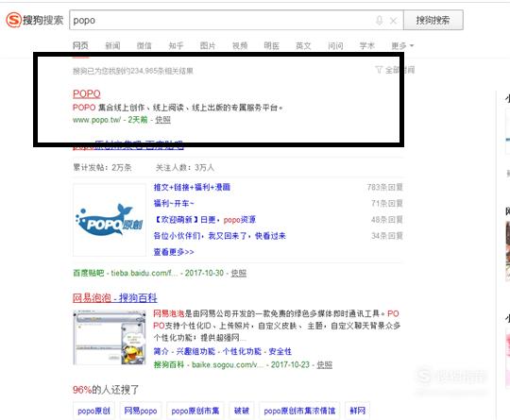Click the search input containing popo
Screen dimensions: 510x420
coord(236,20)
